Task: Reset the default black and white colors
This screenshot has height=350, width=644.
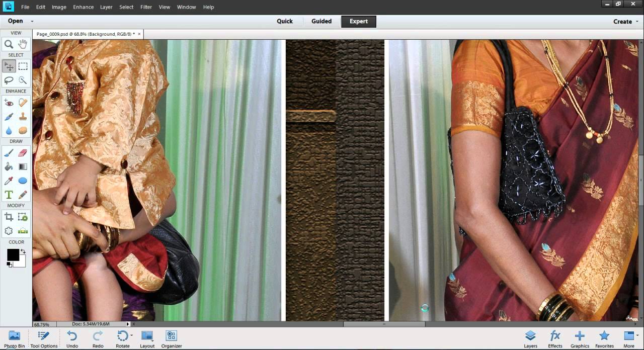Action: 10,265
